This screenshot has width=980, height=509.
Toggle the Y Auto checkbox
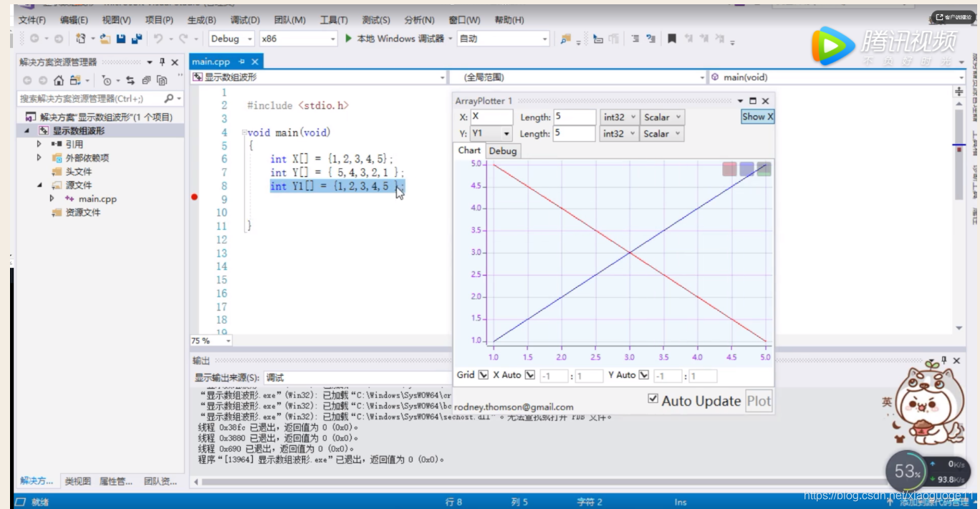click(644, 374)
